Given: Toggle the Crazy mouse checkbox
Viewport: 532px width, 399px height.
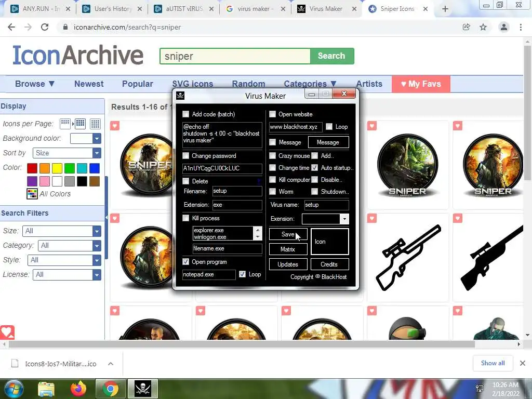Looking at the screenshot, I should tap(272, 156).
